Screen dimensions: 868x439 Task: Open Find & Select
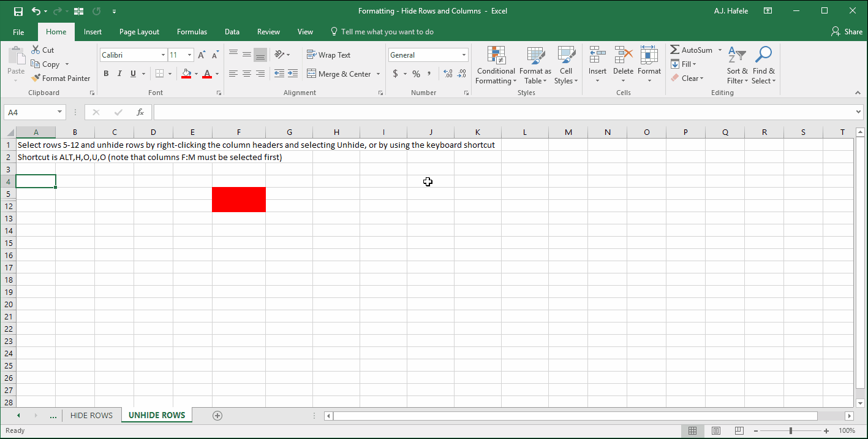pyautogui.click(x=764, y=65)
